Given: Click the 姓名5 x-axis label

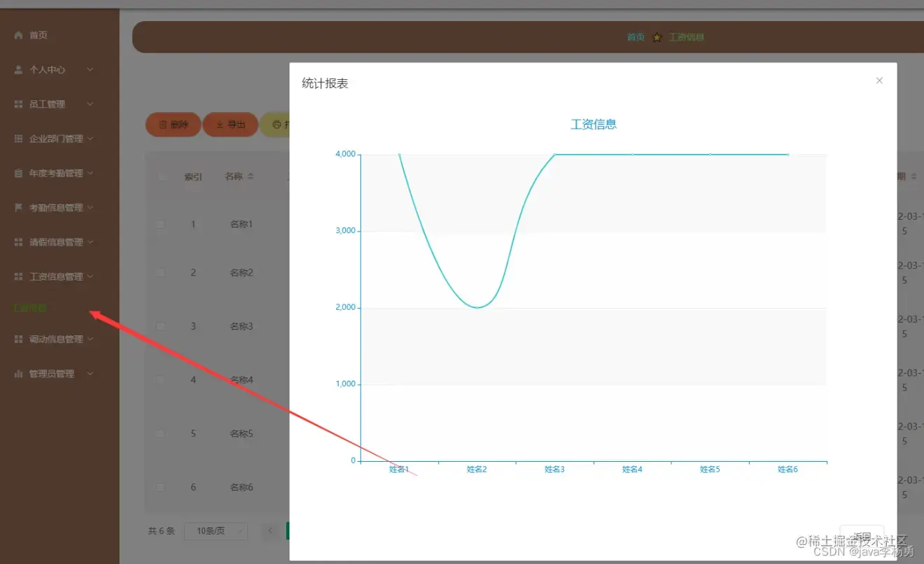Looking at the screenshot, I should pyautogui.click(x=710, y=470).
